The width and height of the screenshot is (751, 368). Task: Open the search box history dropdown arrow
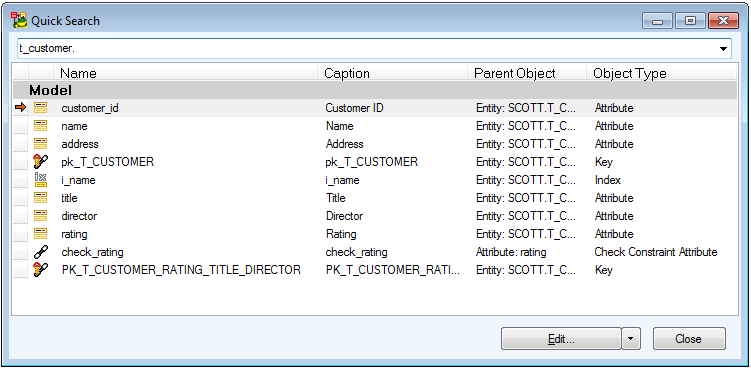[x=723, y=49]
